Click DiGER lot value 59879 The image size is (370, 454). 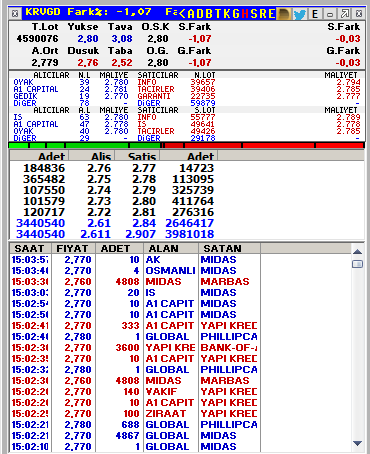[x=203, y=103]
